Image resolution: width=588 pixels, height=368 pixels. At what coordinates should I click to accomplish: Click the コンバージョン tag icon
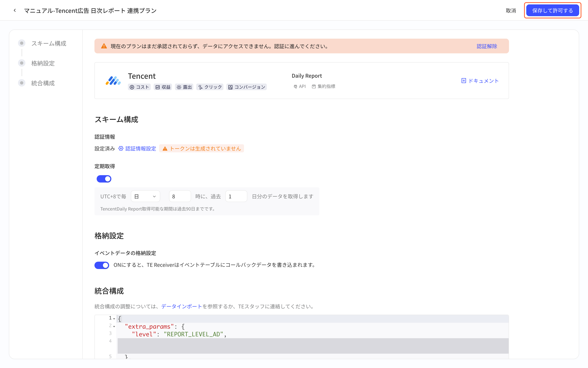point(230,87)
